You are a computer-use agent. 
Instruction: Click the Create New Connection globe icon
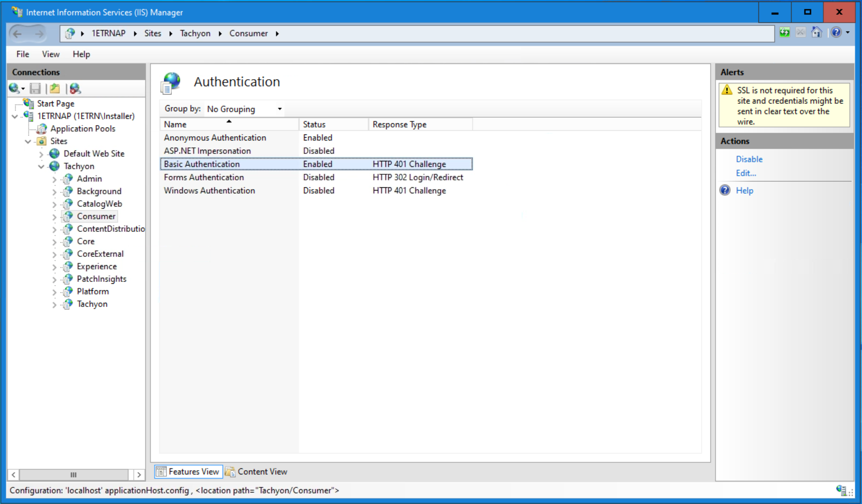click(x=14, y=89)
